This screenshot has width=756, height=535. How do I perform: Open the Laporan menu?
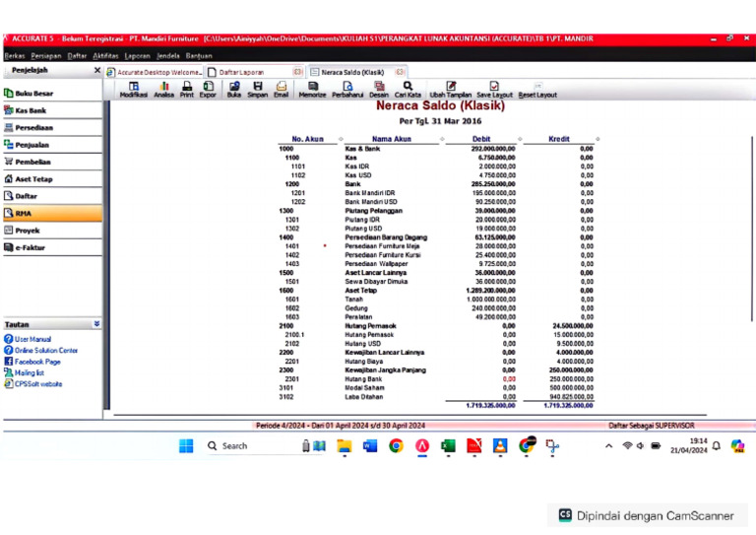(x=138, y=56)
